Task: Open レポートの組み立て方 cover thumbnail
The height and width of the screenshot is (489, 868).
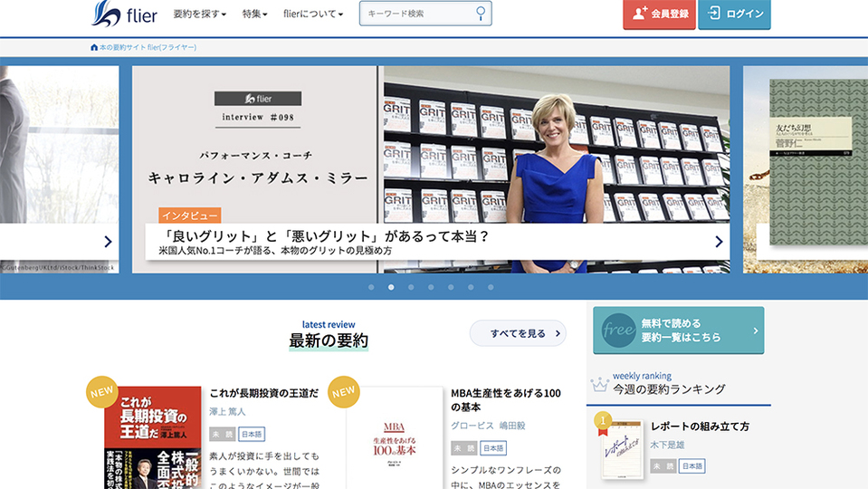Action: pyautogui.click(x=622, y=449)
